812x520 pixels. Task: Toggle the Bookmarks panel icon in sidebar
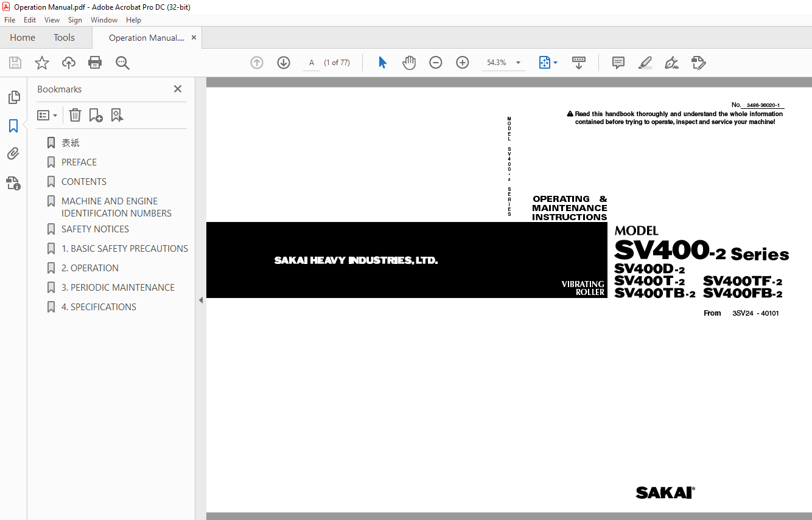click(x=13, y=126)
